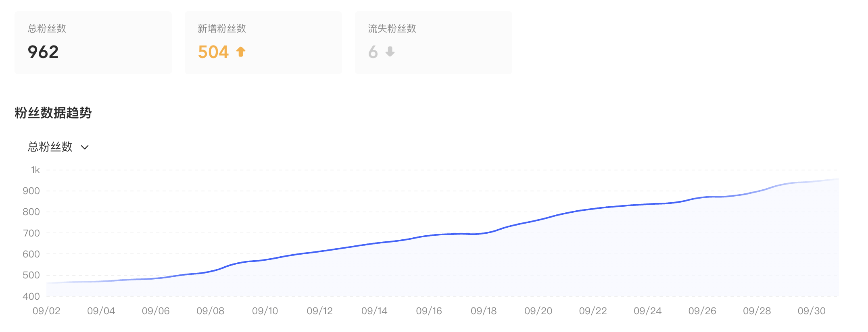
Task: Click the 400 y-axis label
Action: pyautogui.click(x=31, y=297)
